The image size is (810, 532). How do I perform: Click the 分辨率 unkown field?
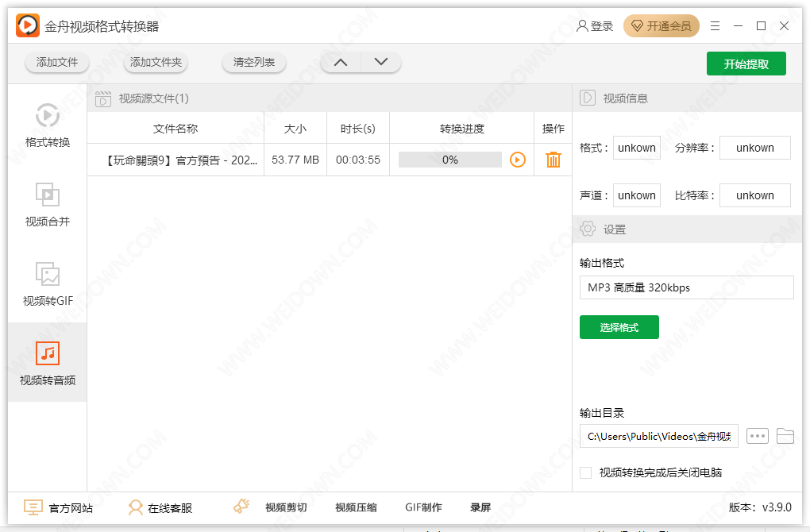point(754,148)
